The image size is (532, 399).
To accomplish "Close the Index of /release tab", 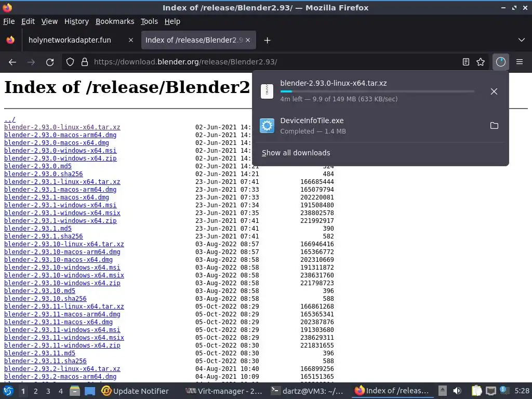I will [248, 40].
